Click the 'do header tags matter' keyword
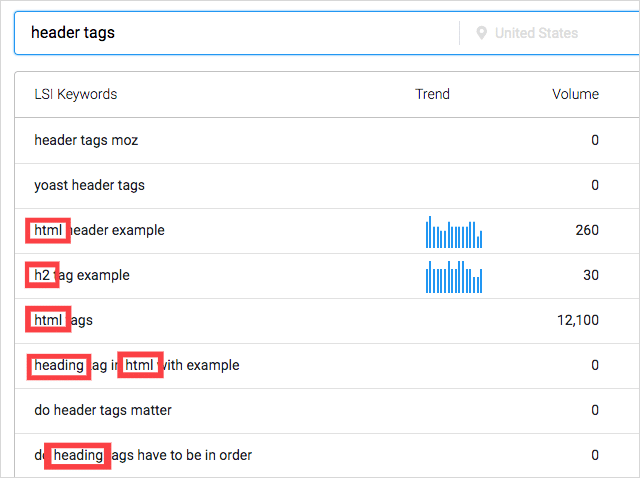The width and height of the screenshot is (640, 478). [x=103, y=410]
